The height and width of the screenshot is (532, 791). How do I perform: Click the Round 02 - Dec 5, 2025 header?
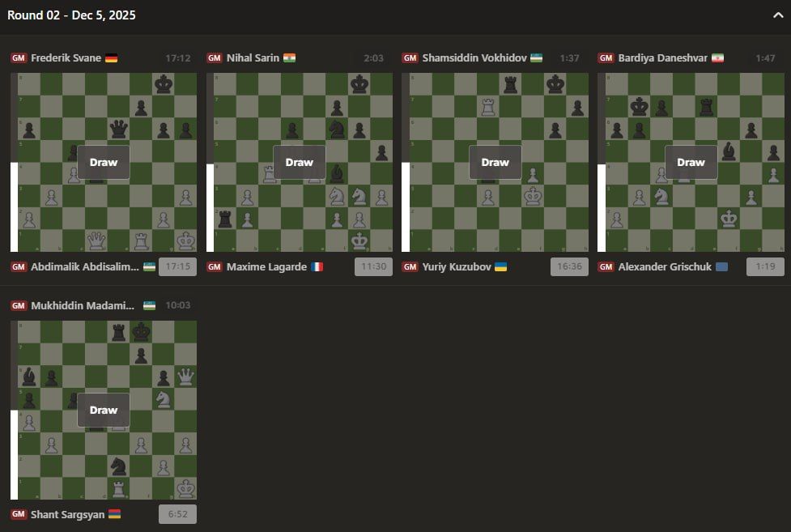[x=71, y=15]
